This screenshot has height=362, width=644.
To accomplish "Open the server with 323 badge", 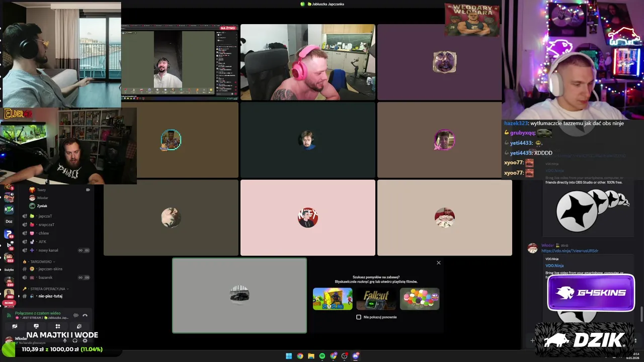I will 9,257.
